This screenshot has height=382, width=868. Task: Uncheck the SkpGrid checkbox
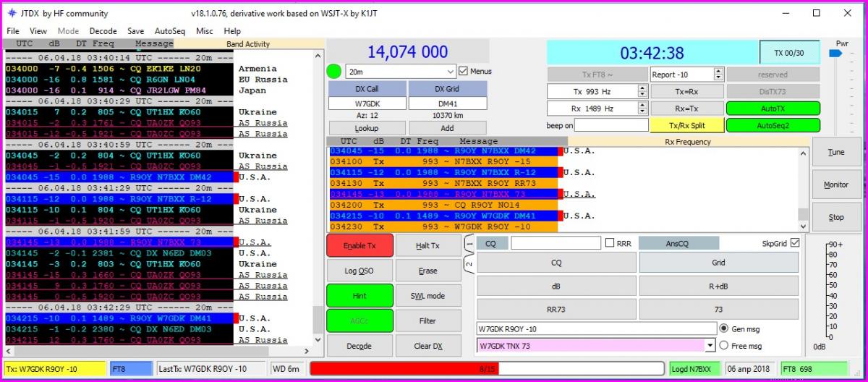coord(795,243)
